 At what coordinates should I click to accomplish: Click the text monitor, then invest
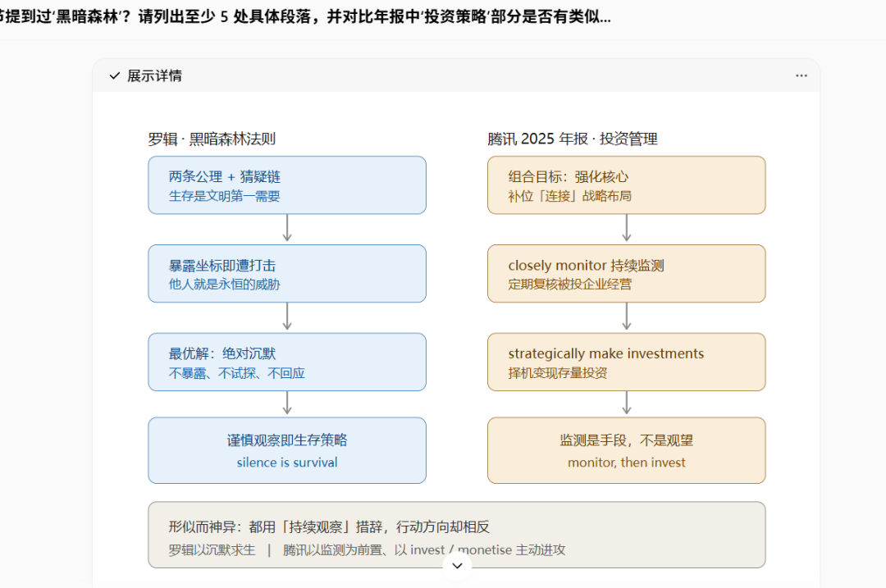(x=626, y=462)
